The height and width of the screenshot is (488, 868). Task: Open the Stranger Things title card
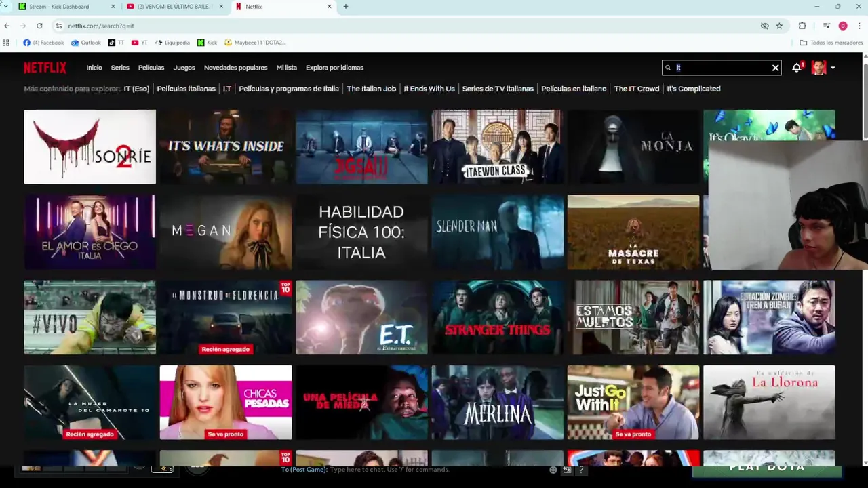(x=497, y=317)
